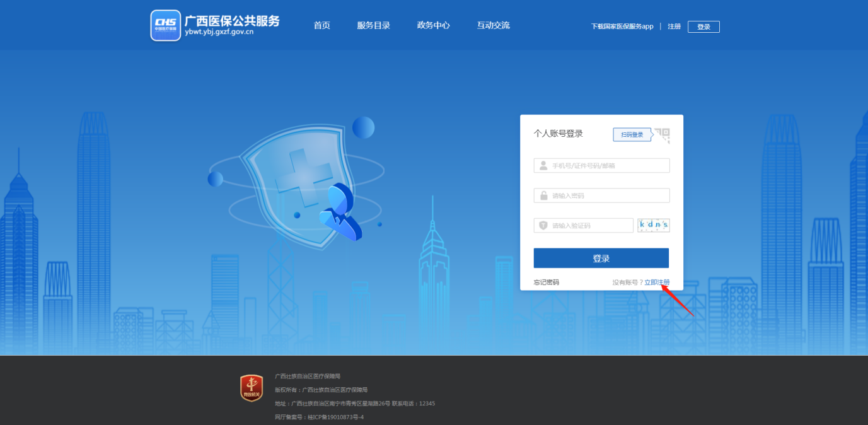Click the user icon in account field

pyautogui.click(x=543, y=165)
